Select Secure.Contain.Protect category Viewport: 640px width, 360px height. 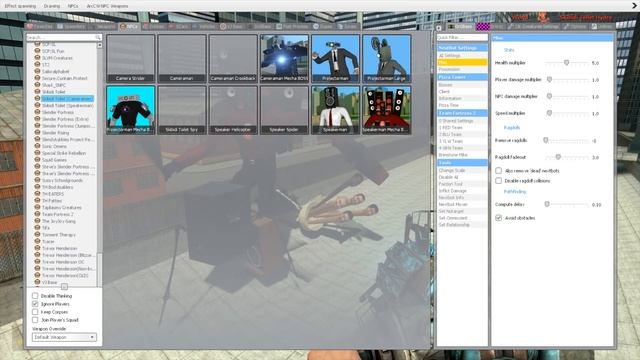coord(64,78)
